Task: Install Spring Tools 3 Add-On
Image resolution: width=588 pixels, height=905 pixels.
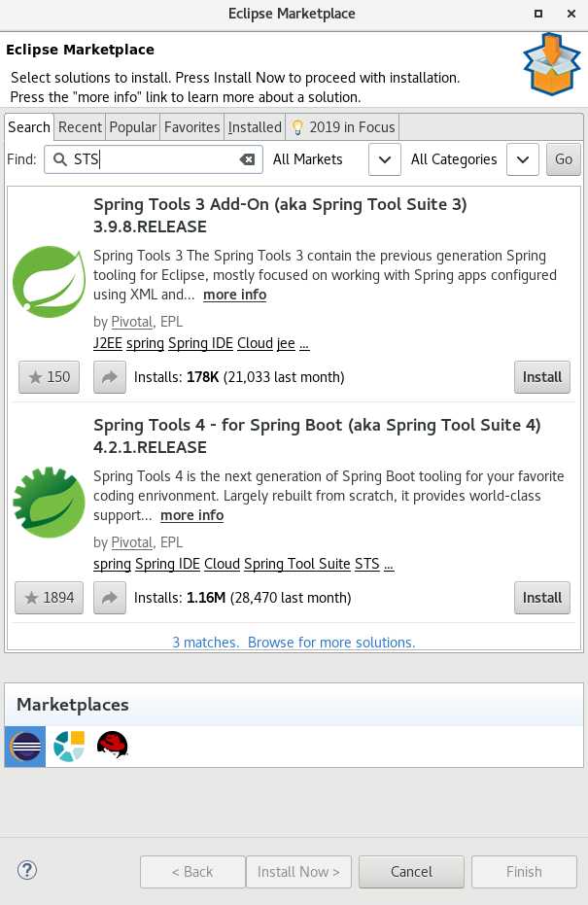Action: 542,377
